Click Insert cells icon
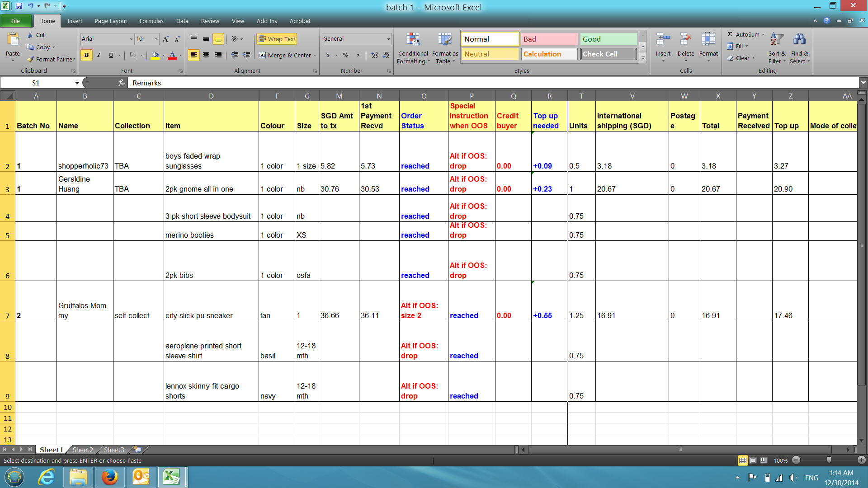The width and height of the screenshot is (868, 488). coord(663,39)
